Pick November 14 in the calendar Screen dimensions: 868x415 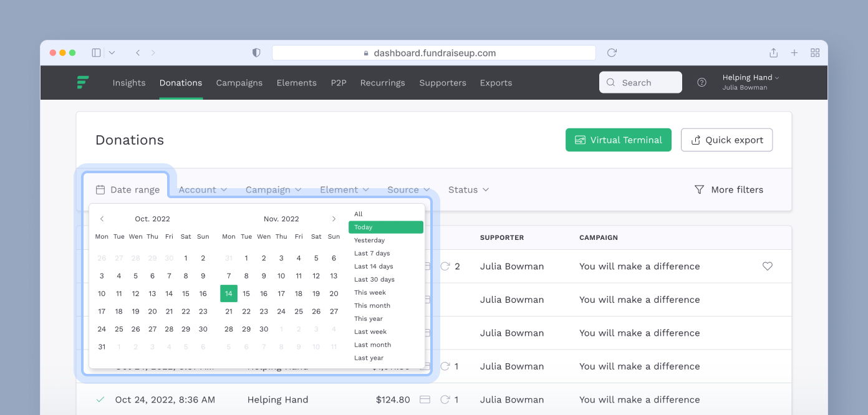[229, 293]
